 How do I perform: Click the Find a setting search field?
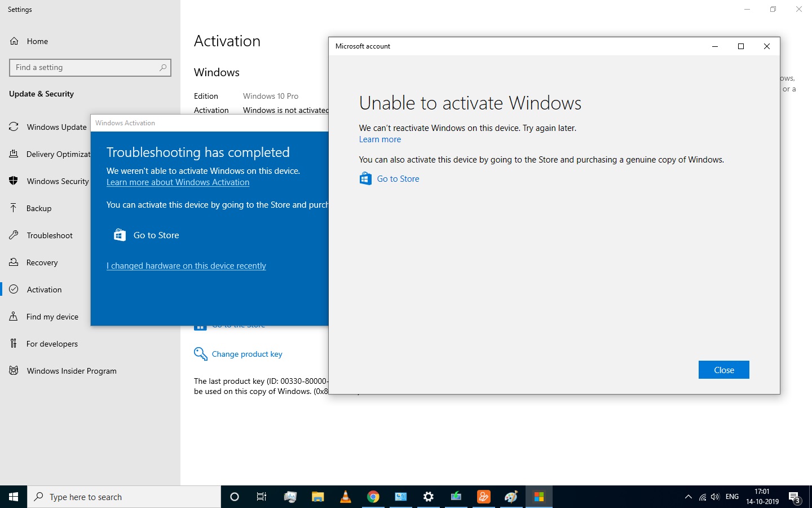90,68
